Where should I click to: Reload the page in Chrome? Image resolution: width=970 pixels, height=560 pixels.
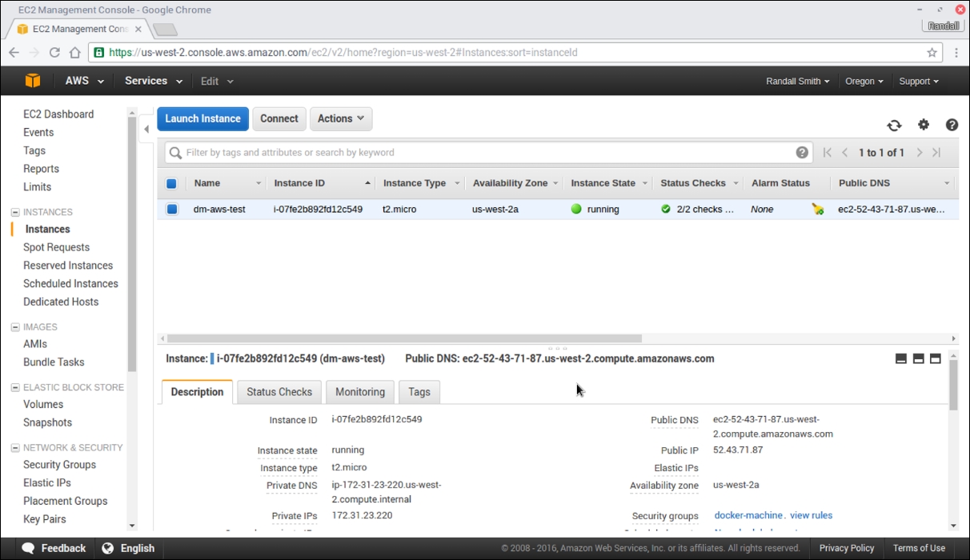54,53
